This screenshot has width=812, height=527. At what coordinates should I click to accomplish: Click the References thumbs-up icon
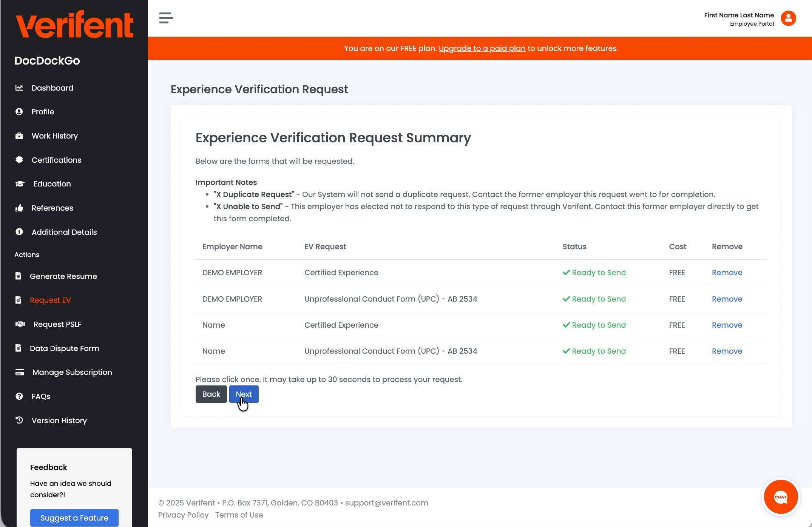pyautogui.click(x=19, y=208)
